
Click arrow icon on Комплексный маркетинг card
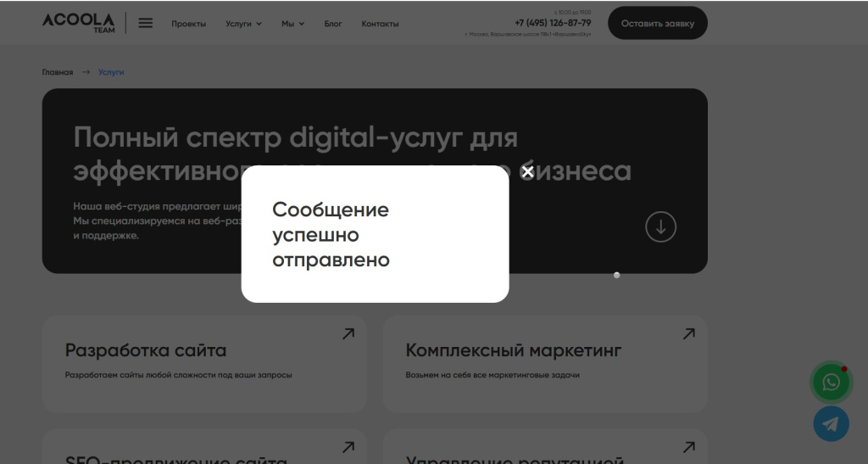688,334
